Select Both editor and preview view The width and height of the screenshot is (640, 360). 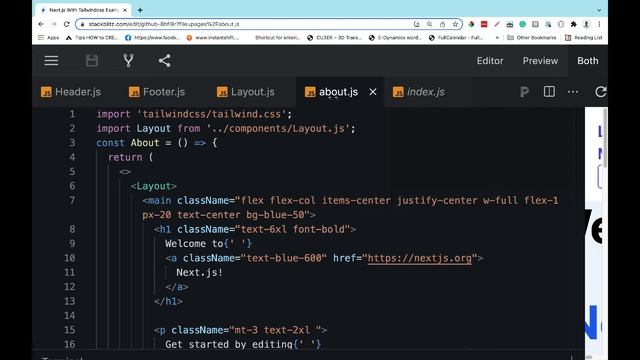[x=587, y=61]
